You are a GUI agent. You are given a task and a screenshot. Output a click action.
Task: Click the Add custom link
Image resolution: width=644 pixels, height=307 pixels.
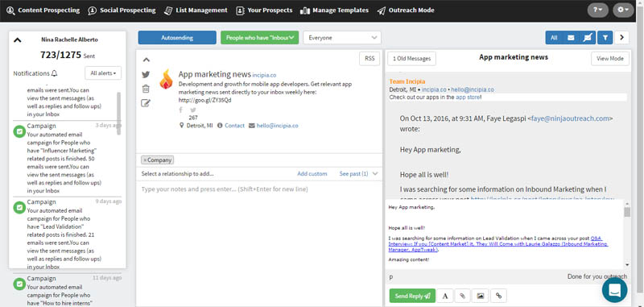point(312,174)
